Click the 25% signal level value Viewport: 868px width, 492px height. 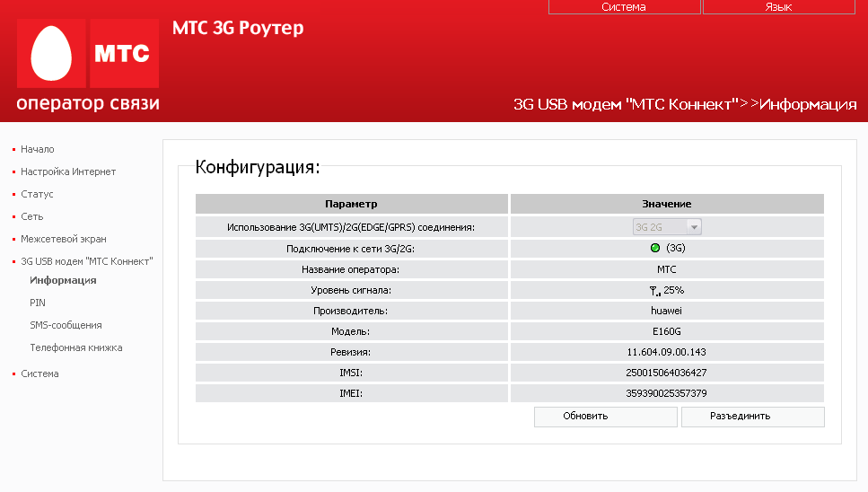point(674,290)
